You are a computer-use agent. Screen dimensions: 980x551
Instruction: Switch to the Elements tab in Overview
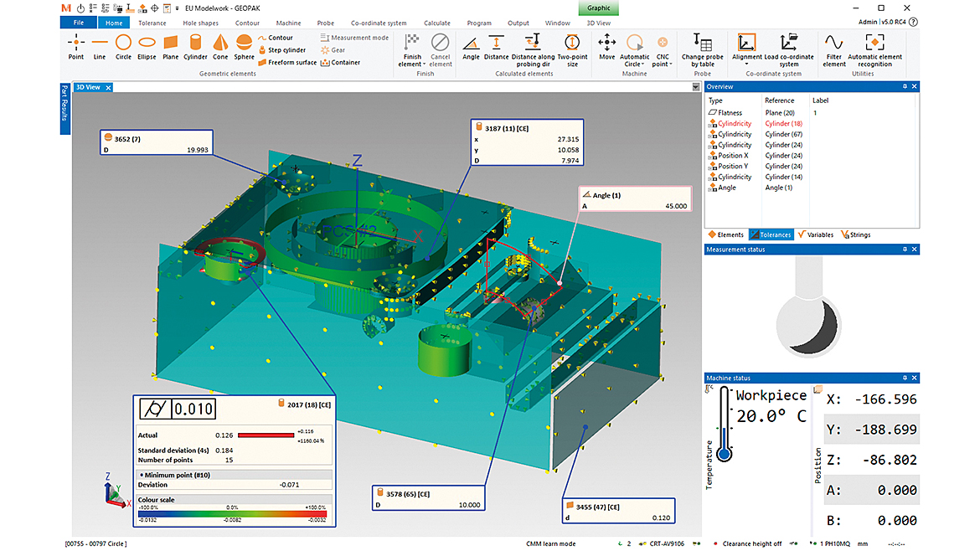point(726,235)
